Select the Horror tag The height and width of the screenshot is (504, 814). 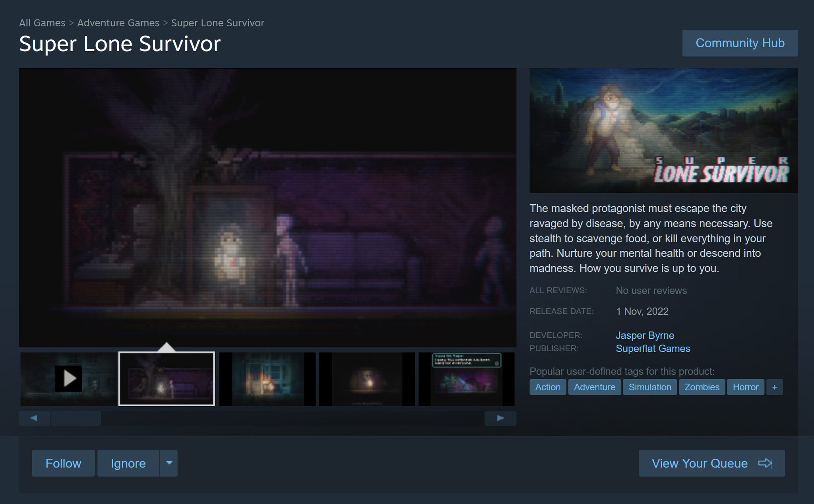click(x=746, y=387)
